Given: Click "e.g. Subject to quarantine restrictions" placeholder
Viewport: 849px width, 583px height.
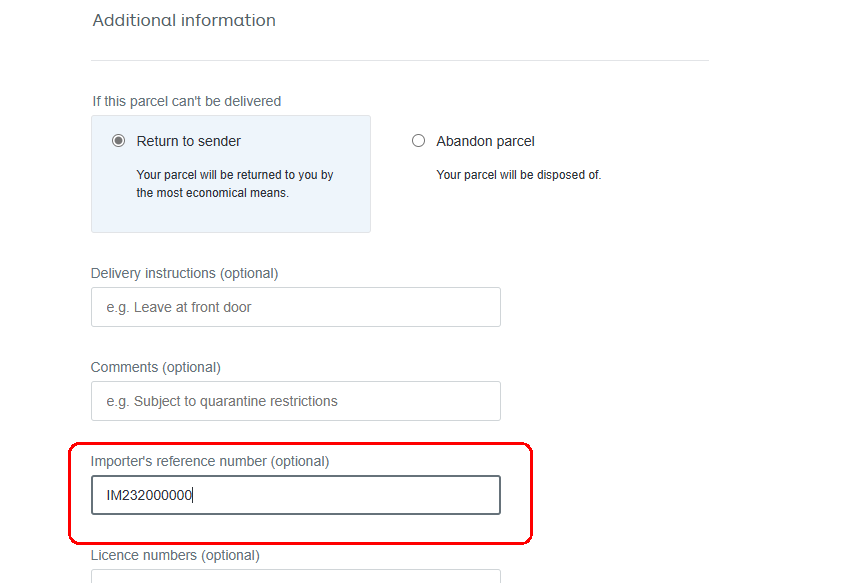Looking at the screenshot, I should (222, 401).
